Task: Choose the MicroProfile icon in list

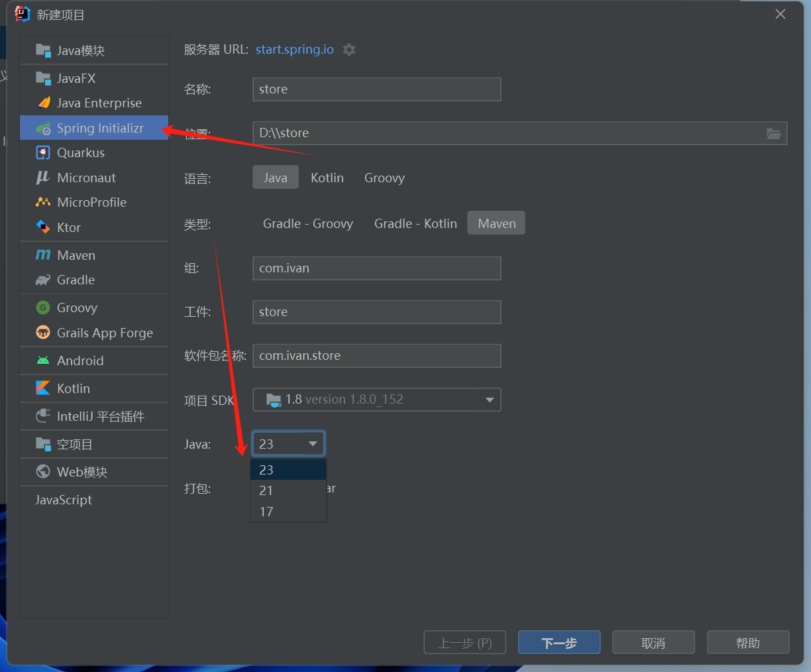Action: [x=43, y=202]
